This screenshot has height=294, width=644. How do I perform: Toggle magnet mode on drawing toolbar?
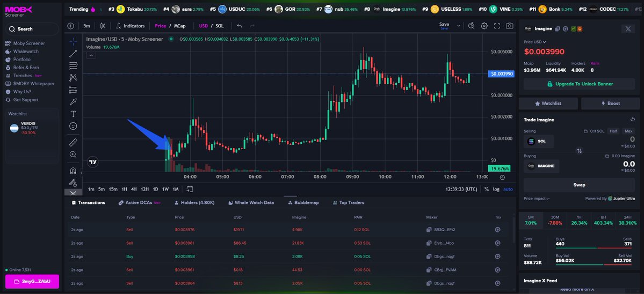click(73, 171)
